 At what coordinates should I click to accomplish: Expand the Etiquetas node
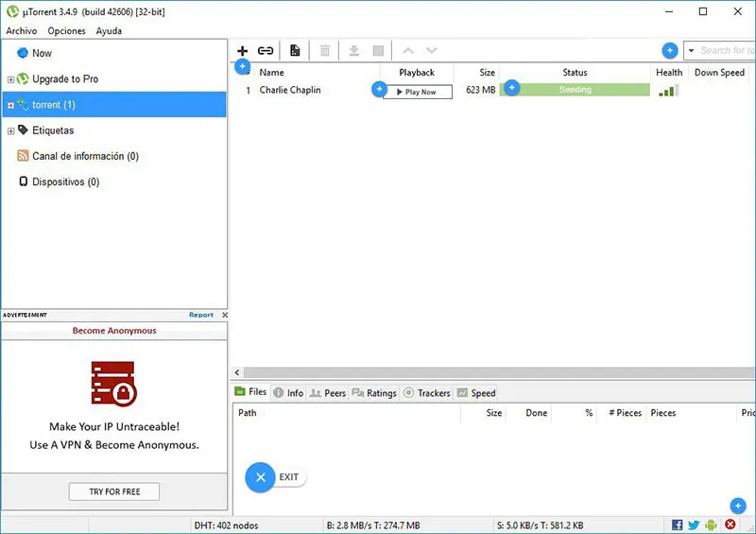[x=10, y=130]
